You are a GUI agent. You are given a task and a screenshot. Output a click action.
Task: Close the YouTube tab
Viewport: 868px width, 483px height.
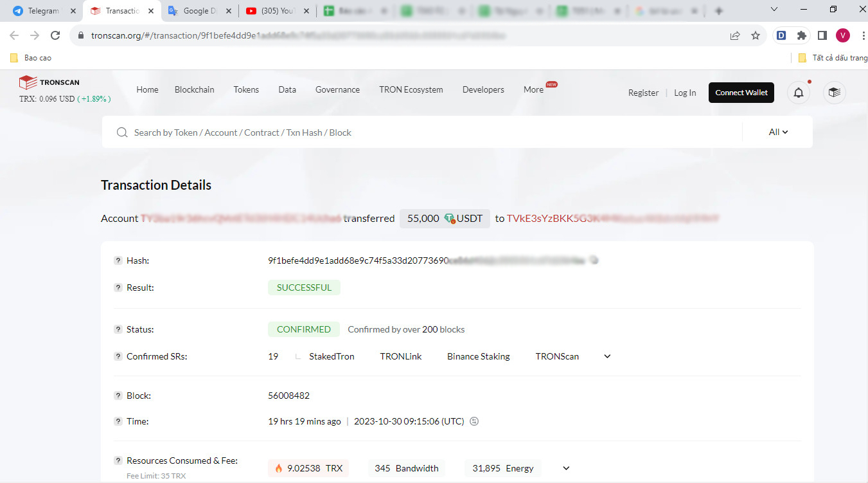[x=306, y=11]
